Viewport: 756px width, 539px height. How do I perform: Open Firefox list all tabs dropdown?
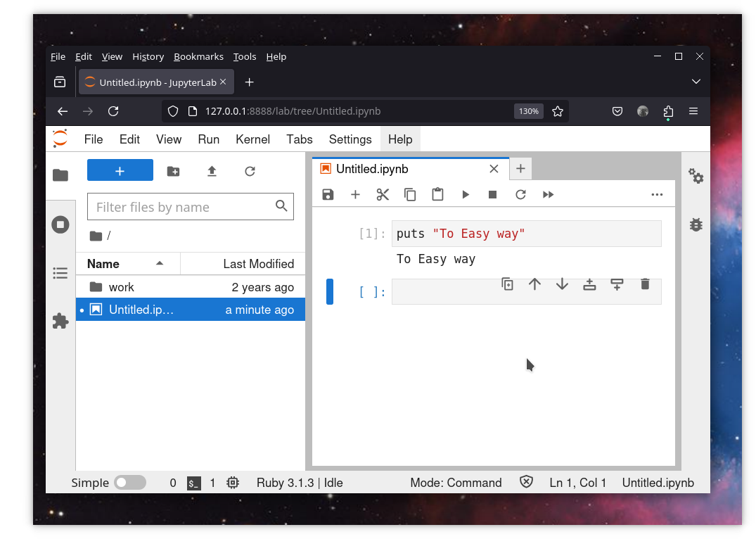696,82
